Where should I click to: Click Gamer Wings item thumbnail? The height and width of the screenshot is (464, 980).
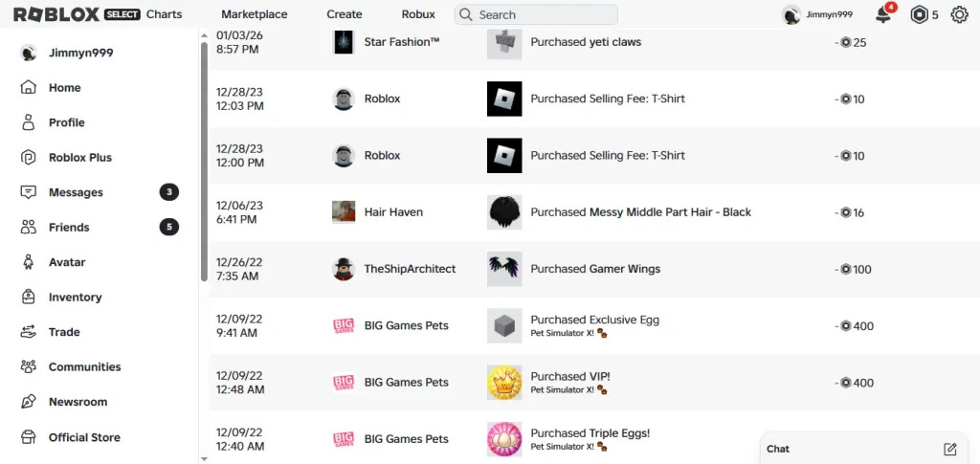click(x=504, y=269)
